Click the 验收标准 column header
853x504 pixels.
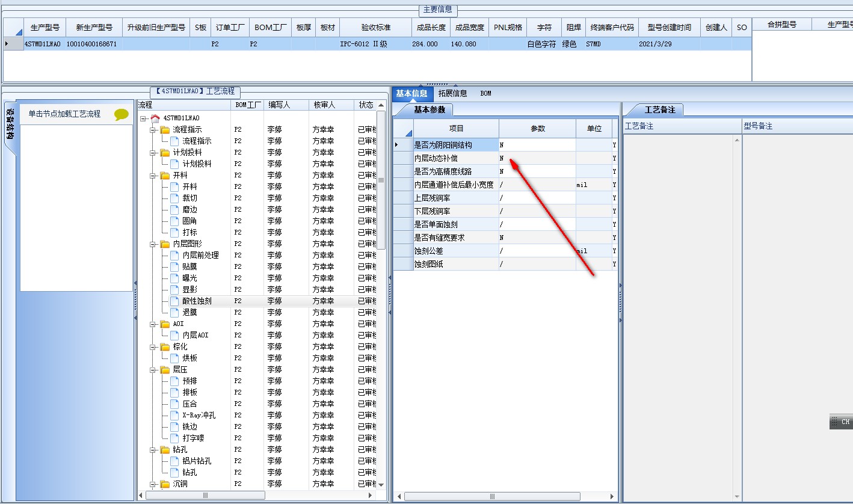coord(375,28)
